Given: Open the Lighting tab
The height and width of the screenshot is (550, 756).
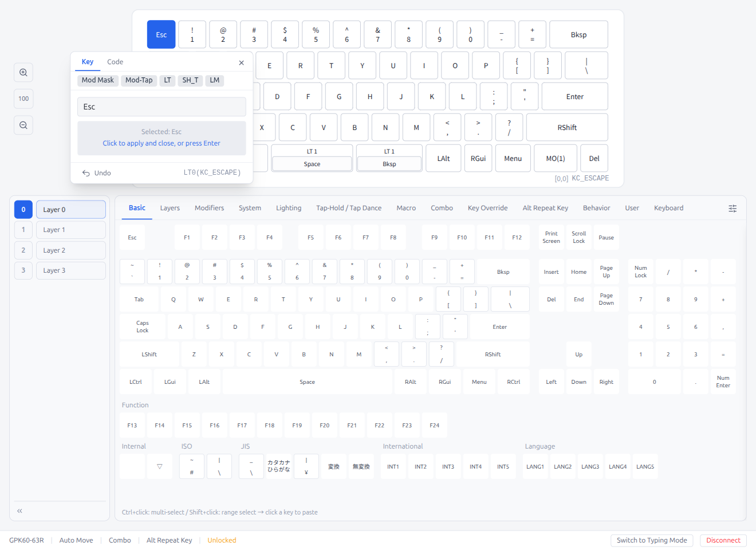Looking at the screenshot, I should tap(289, 208).
